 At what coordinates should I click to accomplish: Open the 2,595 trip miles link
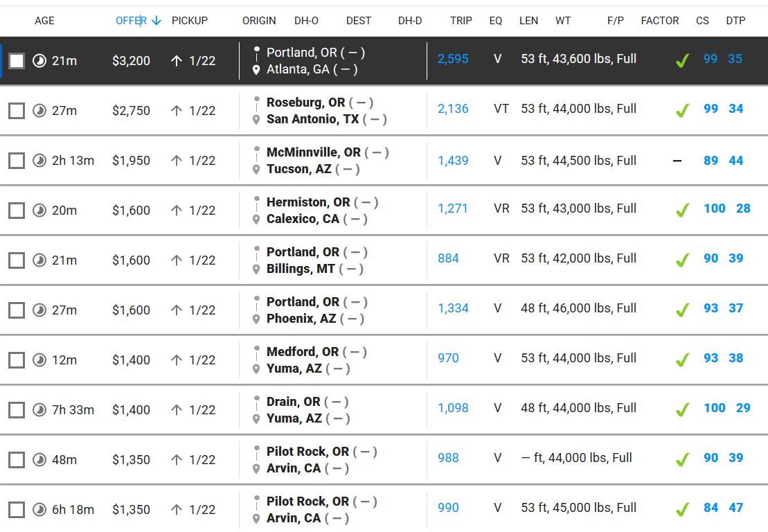(453, 59)
